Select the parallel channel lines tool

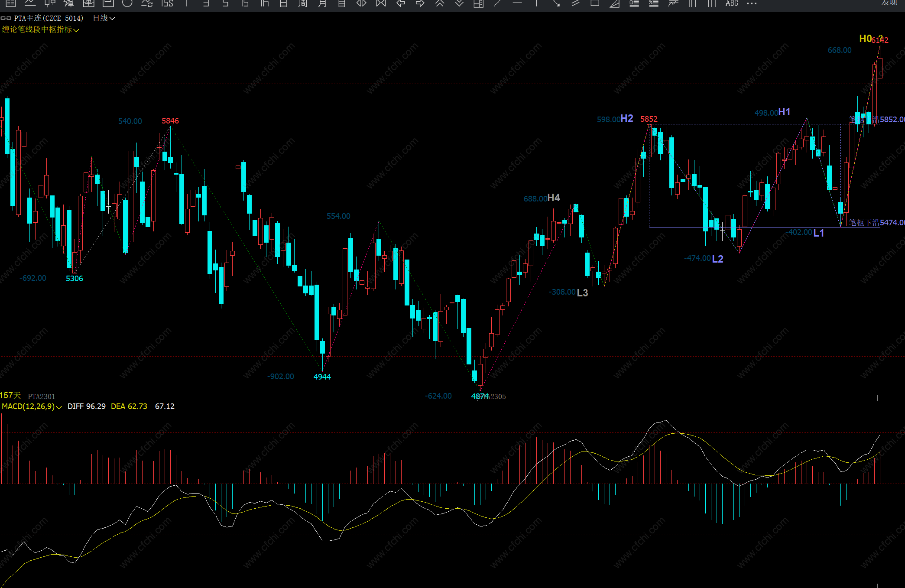point(575,3)
